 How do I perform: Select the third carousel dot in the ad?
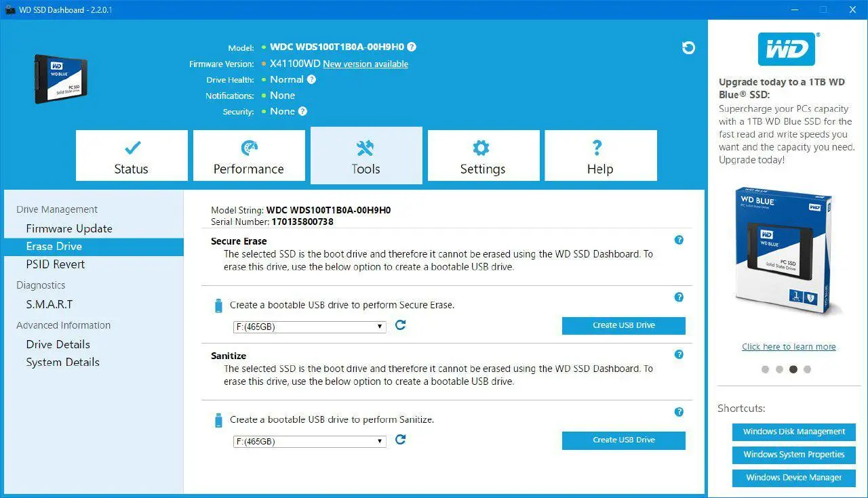click(793, 369)
